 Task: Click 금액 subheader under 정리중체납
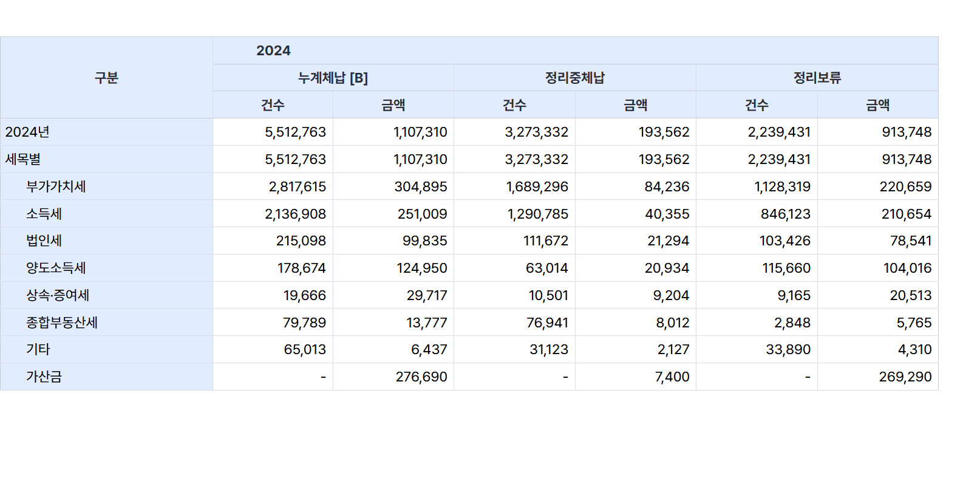coord(636,105)
